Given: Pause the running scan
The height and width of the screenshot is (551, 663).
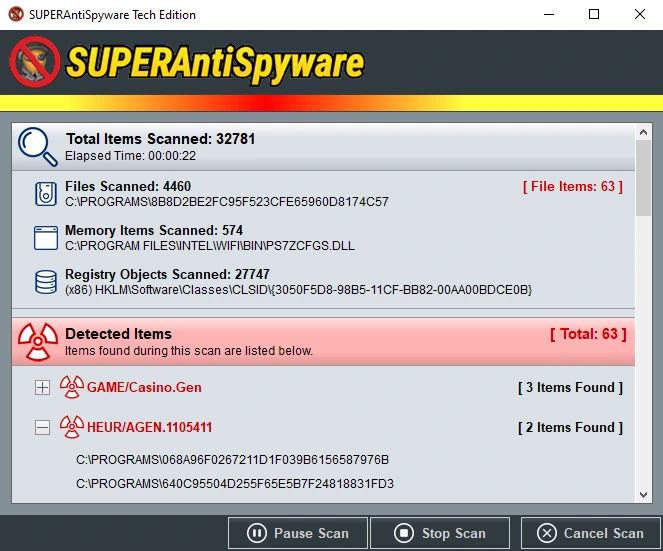Looking at the screenshot, I should tap(298, 533).
